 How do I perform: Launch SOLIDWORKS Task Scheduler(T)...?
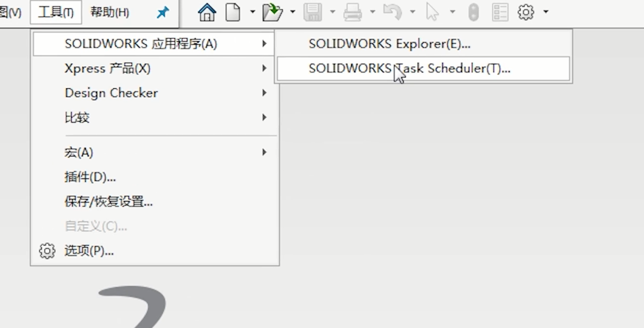(423, 69)
